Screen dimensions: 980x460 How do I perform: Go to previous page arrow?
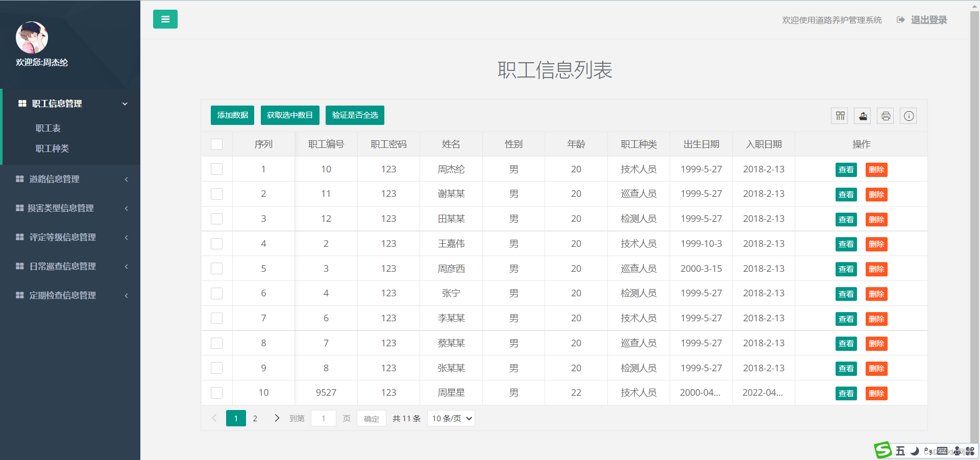click(x=214, y=418)
